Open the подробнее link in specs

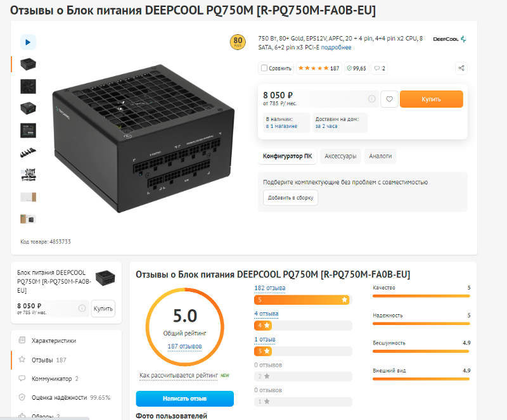tap(336, 48)
